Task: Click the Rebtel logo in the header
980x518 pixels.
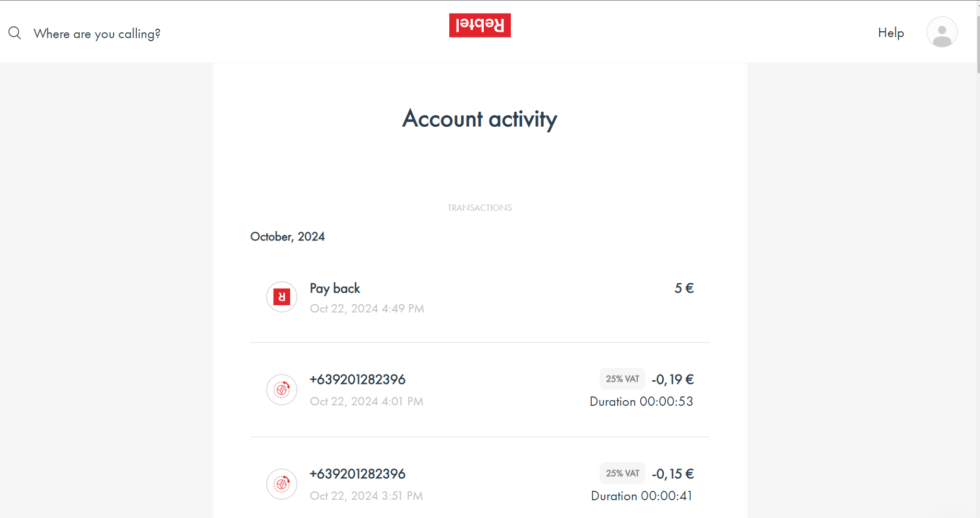Action: 480,26
